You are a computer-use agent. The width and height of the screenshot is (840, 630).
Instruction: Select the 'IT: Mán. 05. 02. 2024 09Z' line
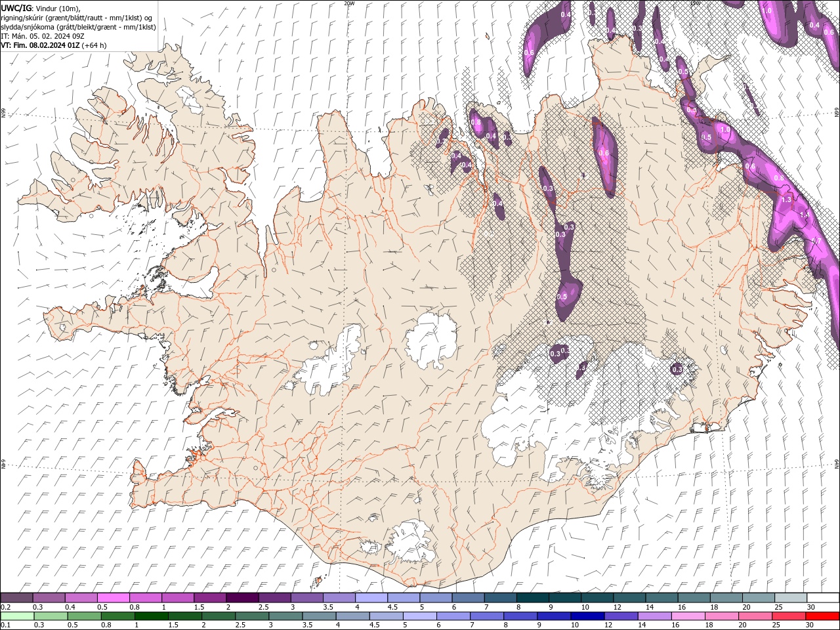pos(43,36)
